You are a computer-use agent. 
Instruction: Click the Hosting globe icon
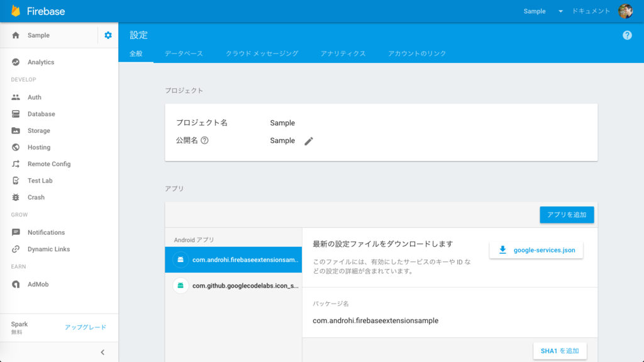pyautogui.click(x=16, y=147)
